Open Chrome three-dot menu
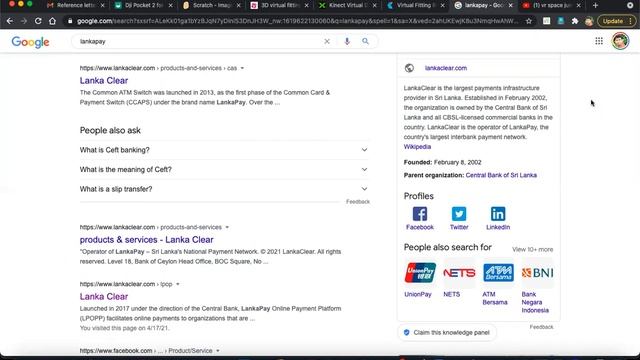 pyautogui.click(x=631, y=21)
